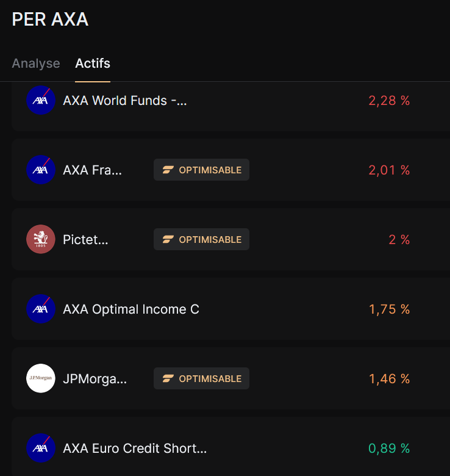The height and width of the screenshot is (476, 450).
Task: Open the AXA World Funds asset name
Action: click(124, 101)
